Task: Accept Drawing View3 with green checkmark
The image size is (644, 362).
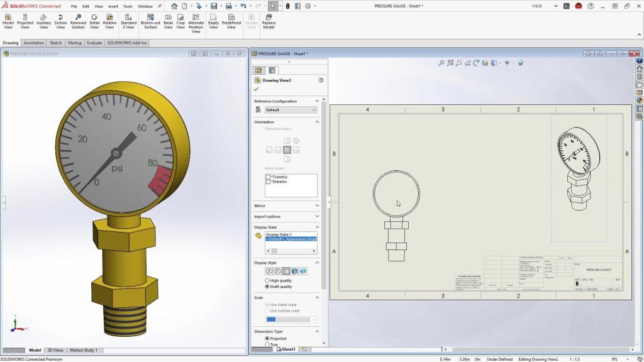Action: (257, 89)
